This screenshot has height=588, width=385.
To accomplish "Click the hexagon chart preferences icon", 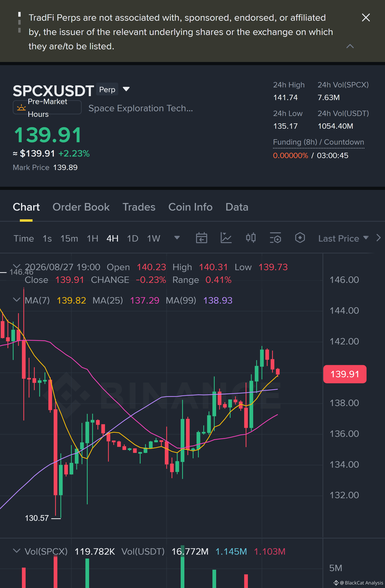I will [300, 238].
